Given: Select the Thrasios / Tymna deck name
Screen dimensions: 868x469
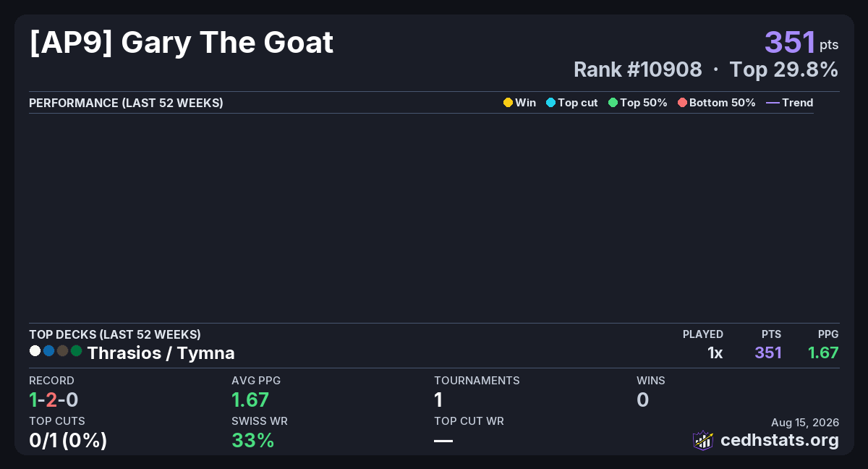Looking at the screenshot, I should pos(161,353).
